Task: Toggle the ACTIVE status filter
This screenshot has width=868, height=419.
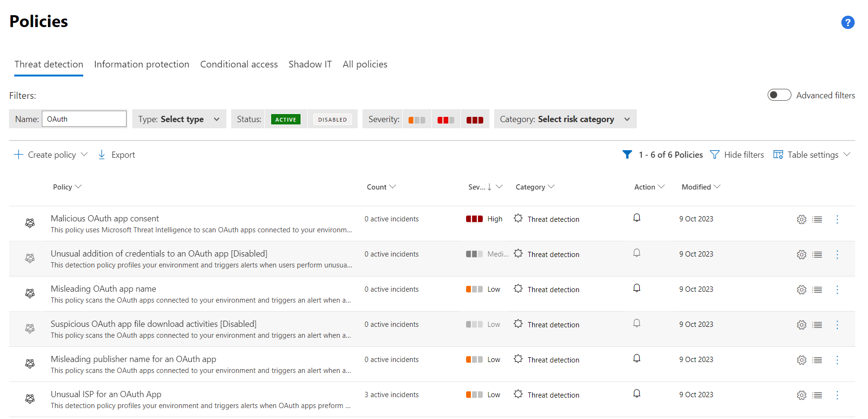Action: coord(286,119)
